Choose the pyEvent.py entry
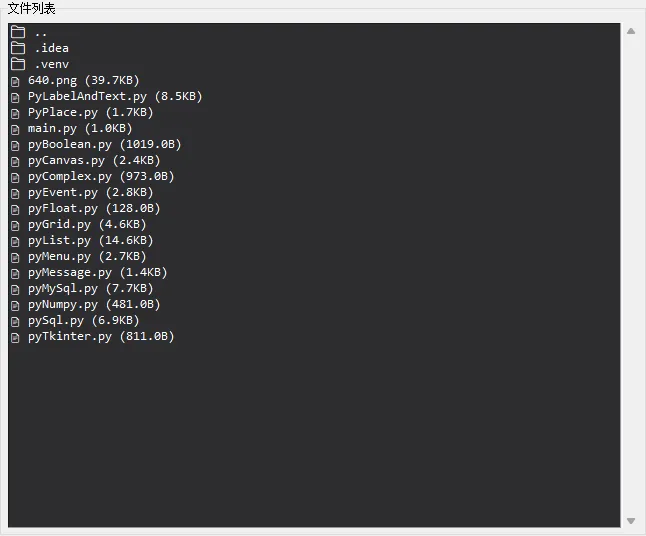 tap(90, 192)
